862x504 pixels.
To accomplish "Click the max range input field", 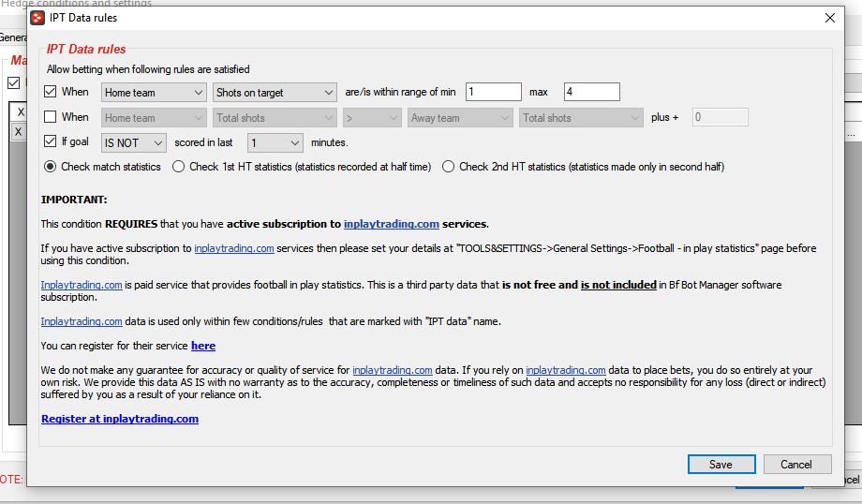I will coord(591,92).
